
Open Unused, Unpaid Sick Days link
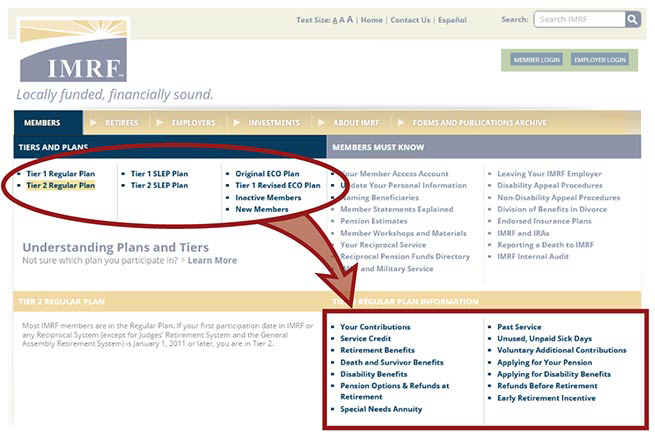(544, 339)
